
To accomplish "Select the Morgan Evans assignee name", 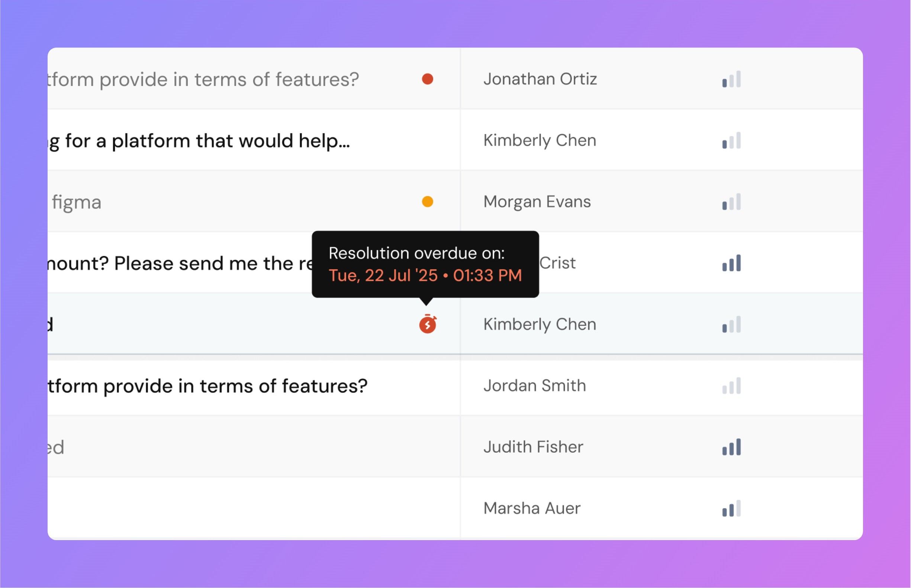I will 537,201.
